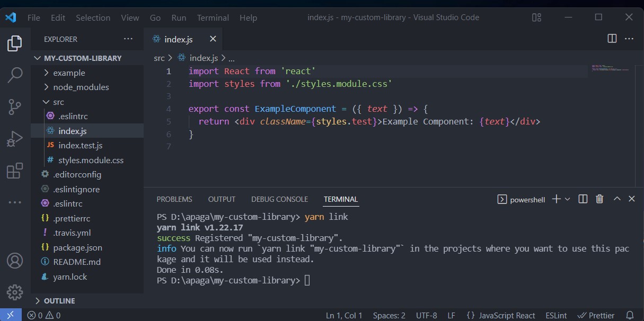Open yarn.lock file
The height and width of the screenshot is (321, 644).
87,277
